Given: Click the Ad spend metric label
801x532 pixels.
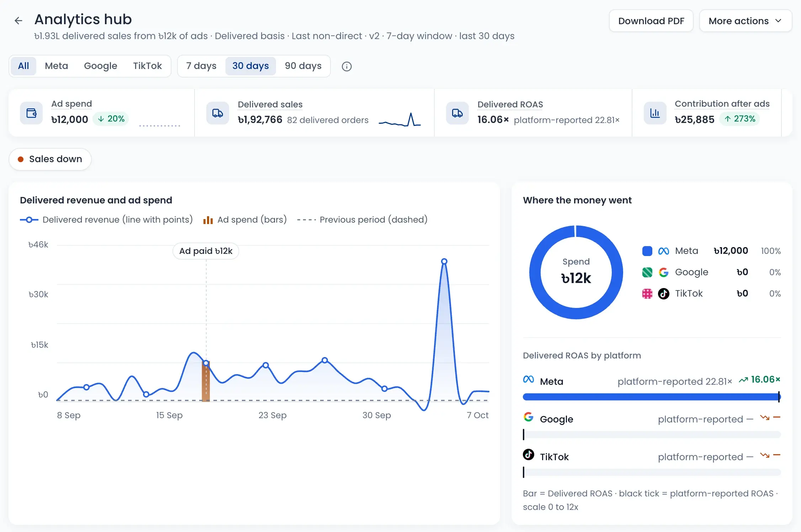Looking at the screenshot, I should [72, 104].
